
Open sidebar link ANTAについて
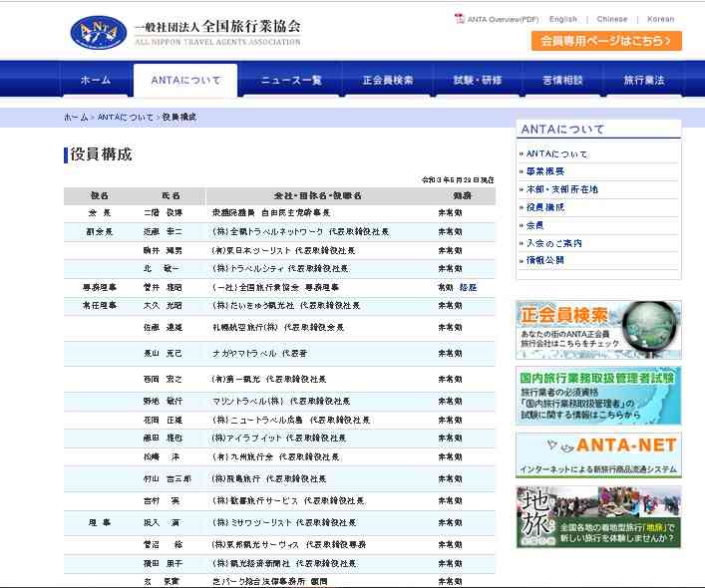click(x=556, y=153)
